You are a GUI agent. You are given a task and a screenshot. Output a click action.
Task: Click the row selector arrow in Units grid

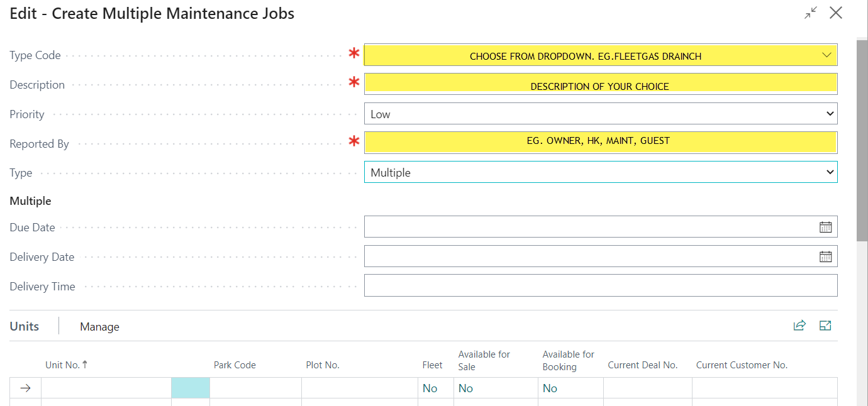click(x=25, y=388)
